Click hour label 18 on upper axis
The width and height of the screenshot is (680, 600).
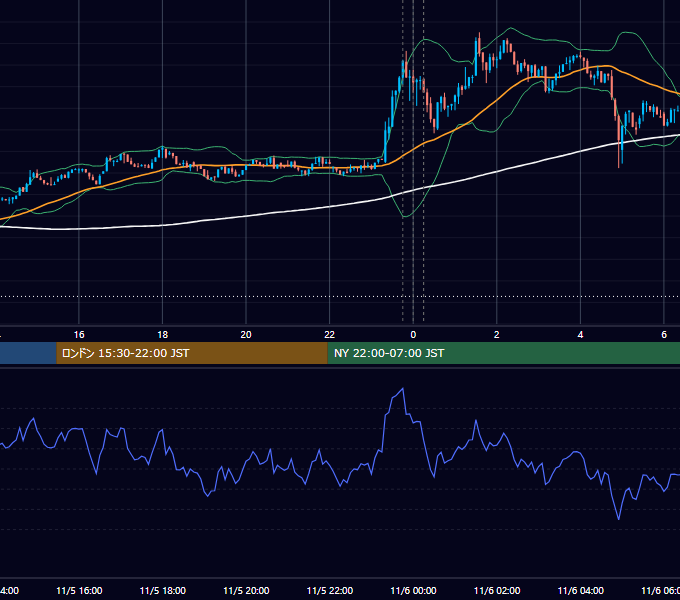pyautogui.click(x=163, y=334)
